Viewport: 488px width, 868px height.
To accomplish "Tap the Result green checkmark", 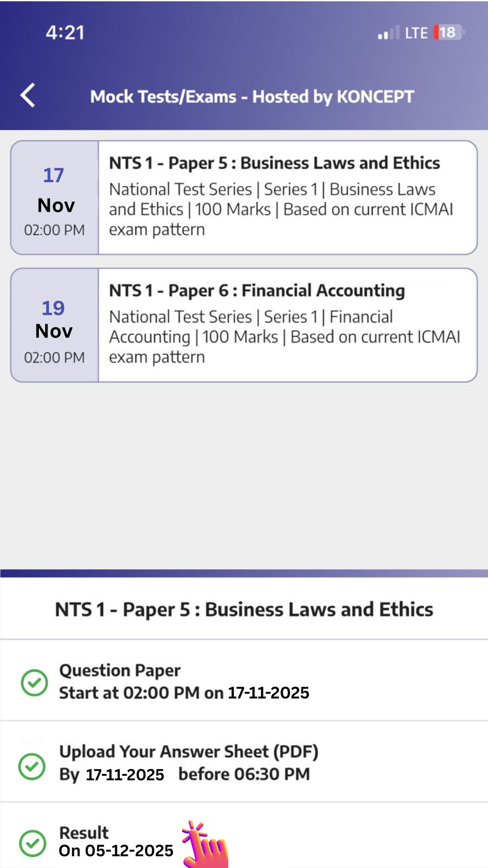I will [33, 843].
